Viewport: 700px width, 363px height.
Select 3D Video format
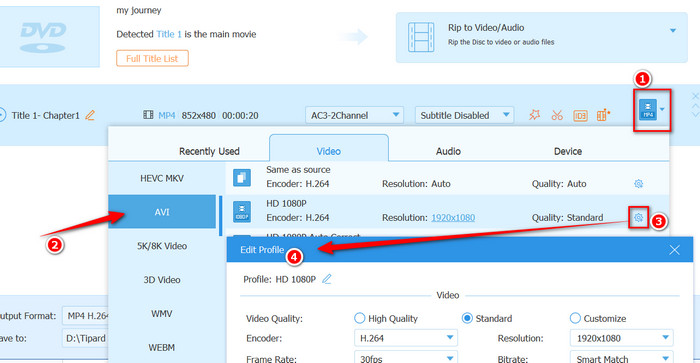[162, 280]
